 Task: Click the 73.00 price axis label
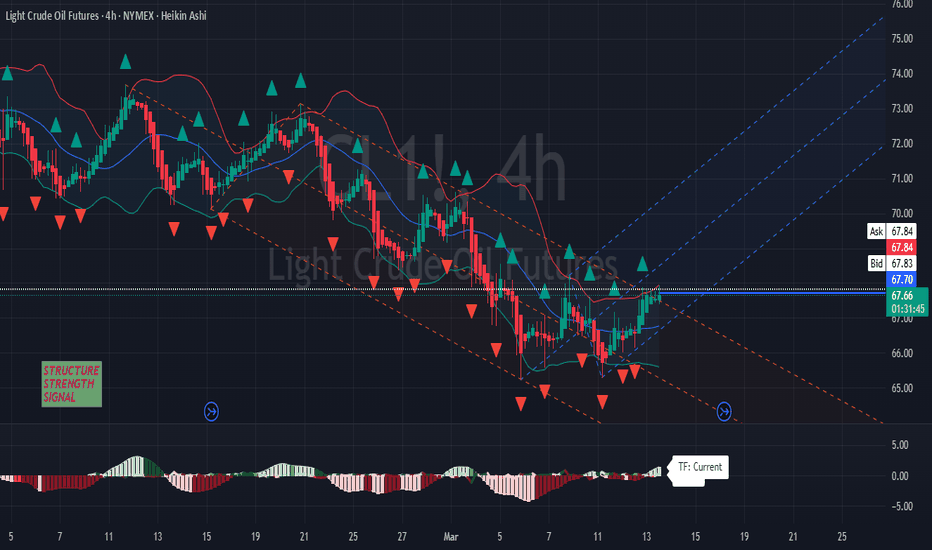[x=902, y=109]
